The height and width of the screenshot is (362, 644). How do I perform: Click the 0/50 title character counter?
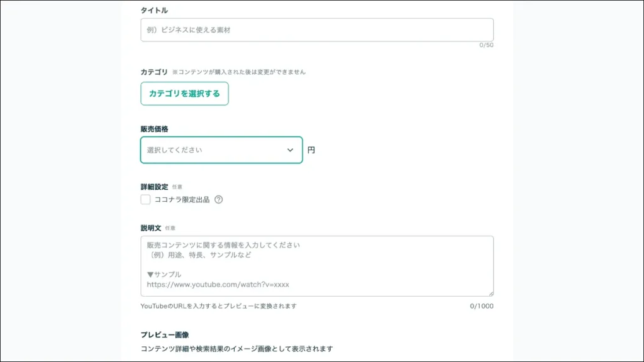point(486,45)
